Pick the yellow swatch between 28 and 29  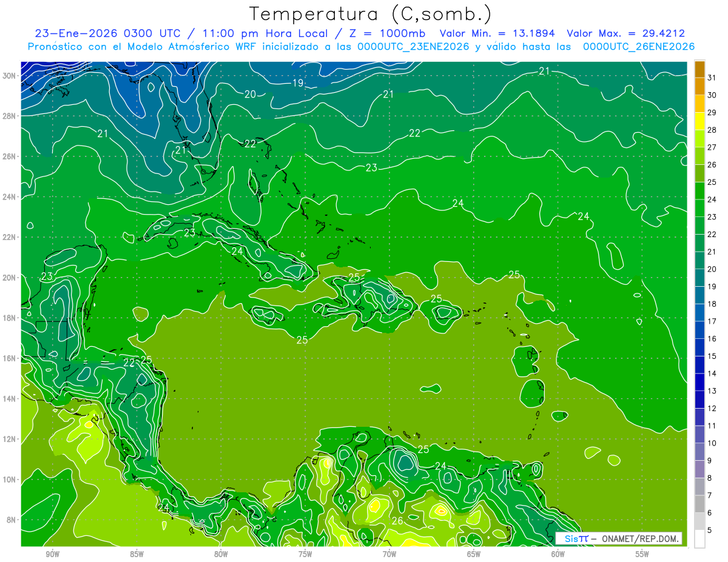699,121
